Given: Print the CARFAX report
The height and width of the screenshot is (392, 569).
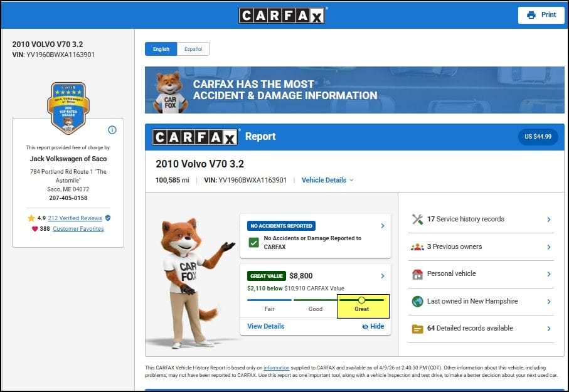Looking at the screenshot, I should point(541,15).
